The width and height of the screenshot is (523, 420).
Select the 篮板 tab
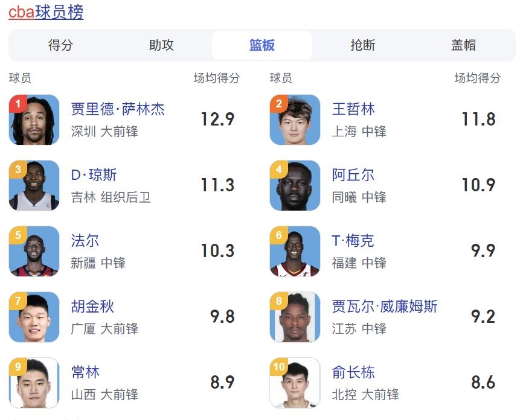(x=262, y=45)
